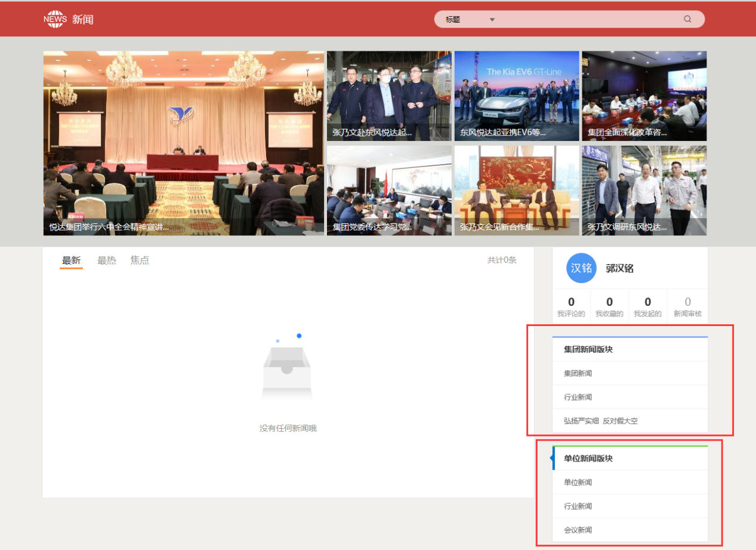Image resolution: width=756 pixels, height=550 pixels.
Task: Type in the search input field
Action: (588, 20)
